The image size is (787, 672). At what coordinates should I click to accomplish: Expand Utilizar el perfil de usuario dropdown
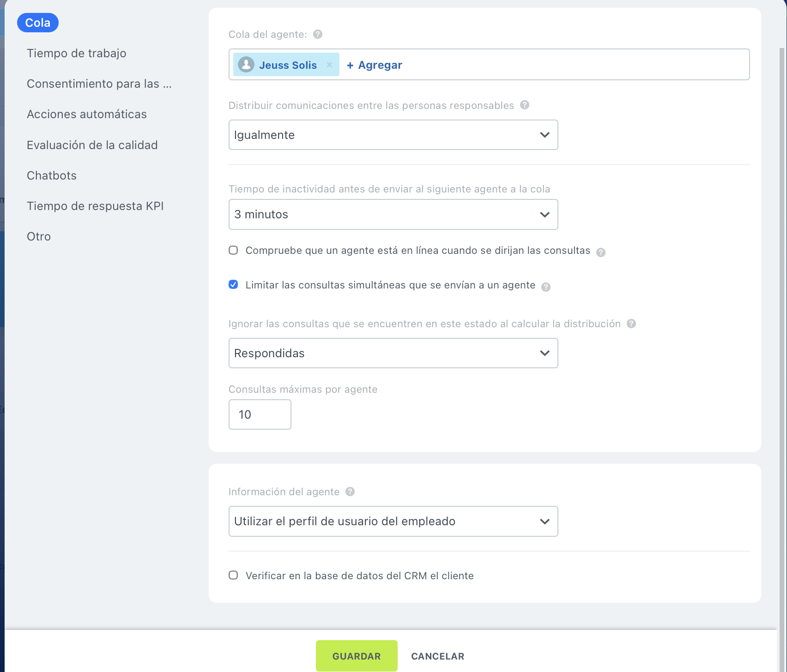point(393,521)
